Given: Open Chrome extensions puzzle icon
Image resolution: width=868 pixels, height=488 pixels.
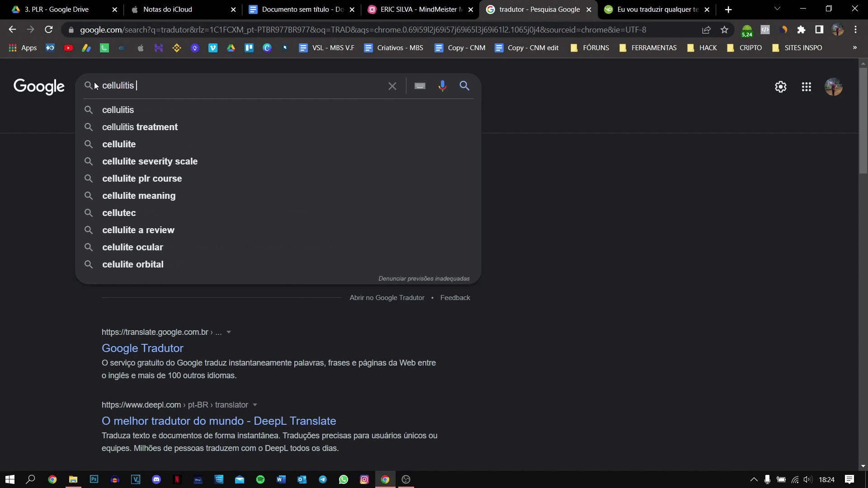Looking at the screenshot, I should 801,30.
